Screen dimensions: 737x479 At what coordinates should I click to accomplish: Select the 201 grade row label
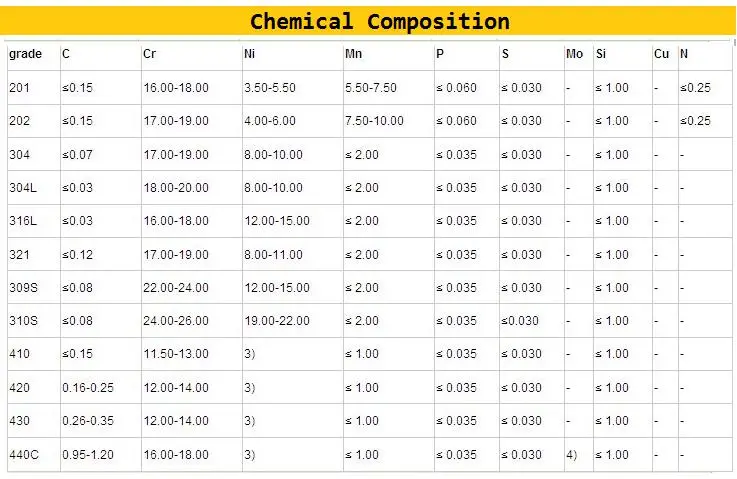(19, 88)
